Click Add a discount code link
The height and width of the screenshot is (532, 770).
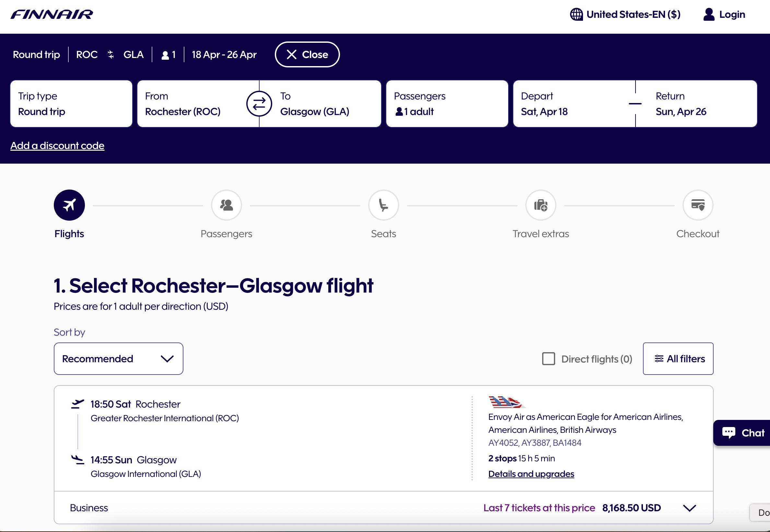pos(57,146)
